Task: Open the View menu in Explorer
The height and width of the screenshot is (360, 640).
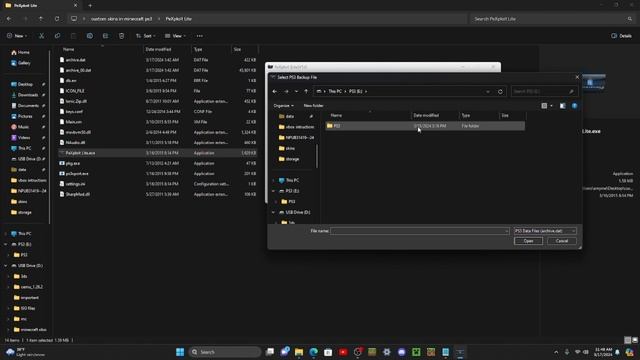Action: coord(175,36)
